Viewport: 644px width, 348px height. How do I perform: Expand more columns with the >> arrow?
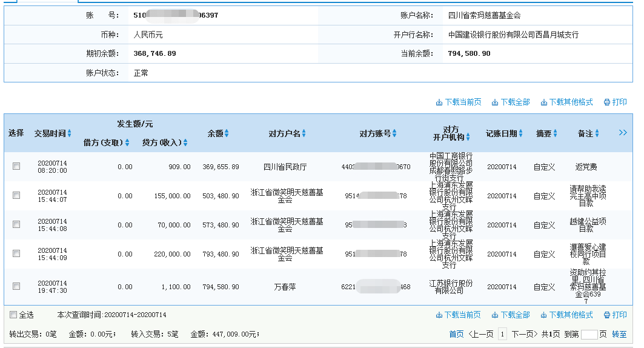tap(622, 133)
